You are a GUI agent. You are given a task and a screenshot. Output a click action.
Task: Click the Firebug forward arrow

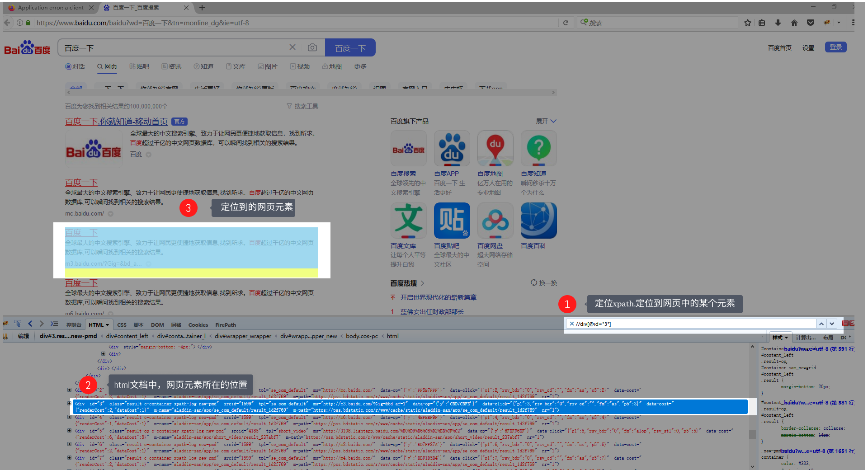[x=42, y=324]
